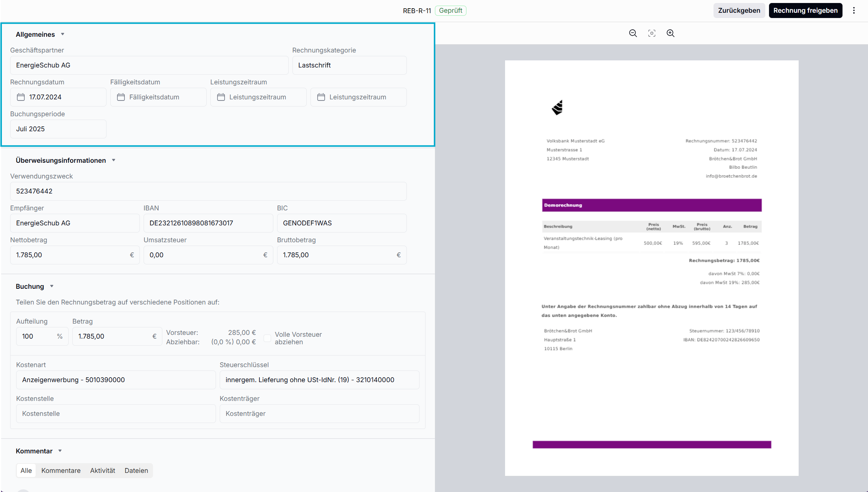
Task: Switch to the Kommentare tab
Action: point(61,471)
